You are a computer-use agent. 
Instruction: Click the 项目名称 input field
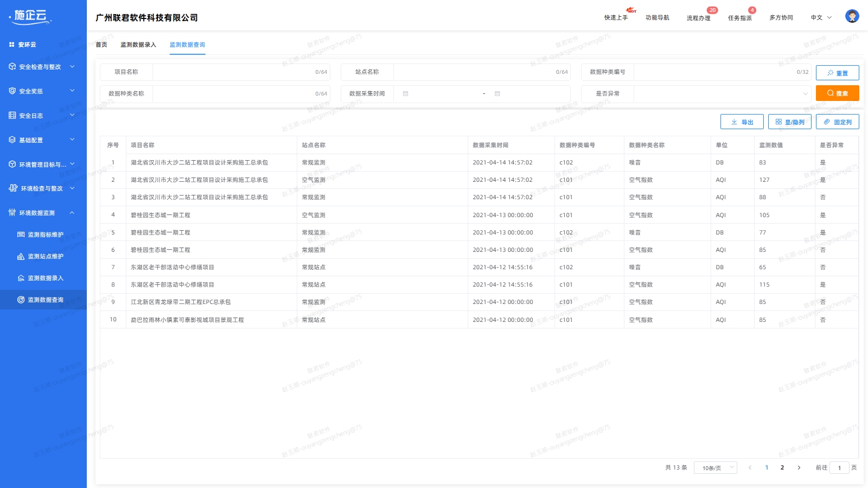tap(241, 72)
